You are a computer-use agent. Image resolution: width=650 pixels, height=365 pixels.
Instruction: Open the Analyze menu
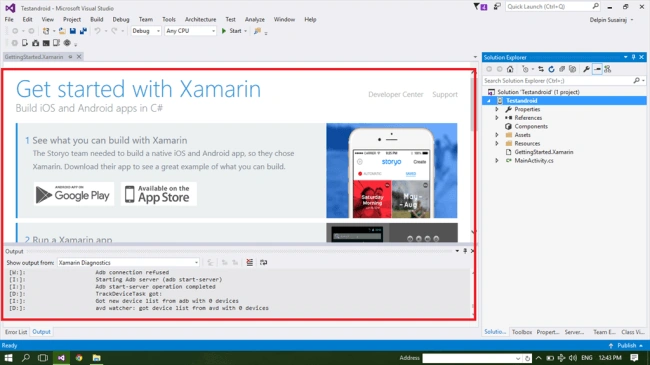pos(255,19)
